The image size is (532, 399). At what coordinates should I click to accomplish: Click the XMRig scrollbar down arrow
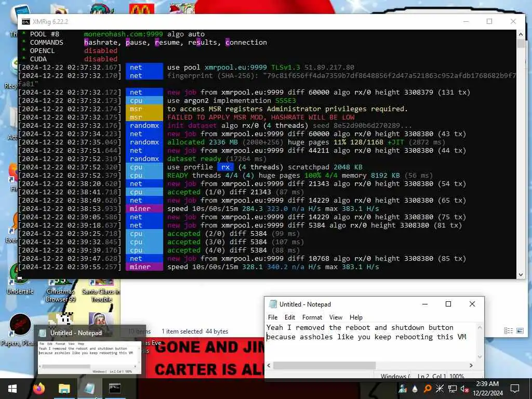click(x=521, y=275)
